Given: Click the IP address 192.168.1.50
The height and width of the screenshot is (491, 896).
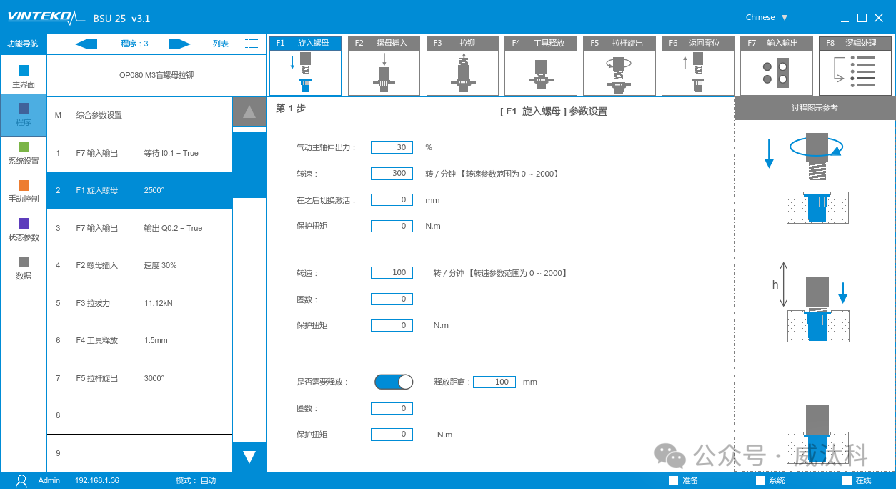Looking at the screenshot, I should coord(97,481).
